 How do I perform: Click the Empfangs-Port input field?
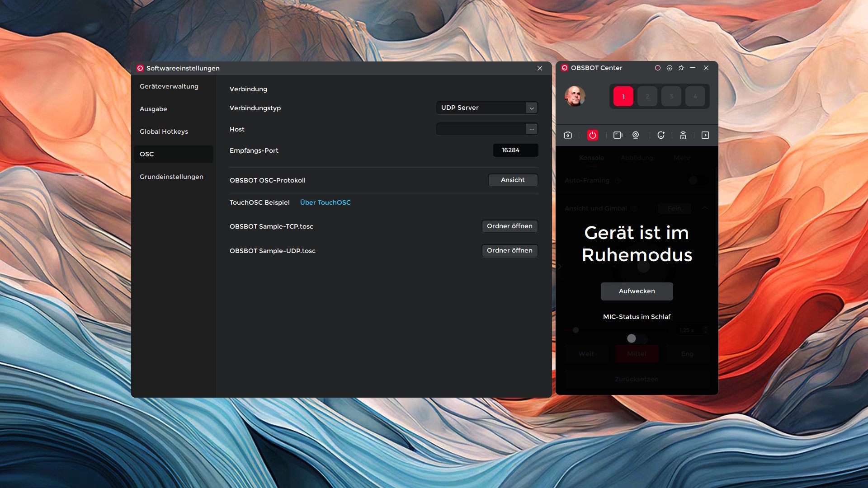pos(515,150)
